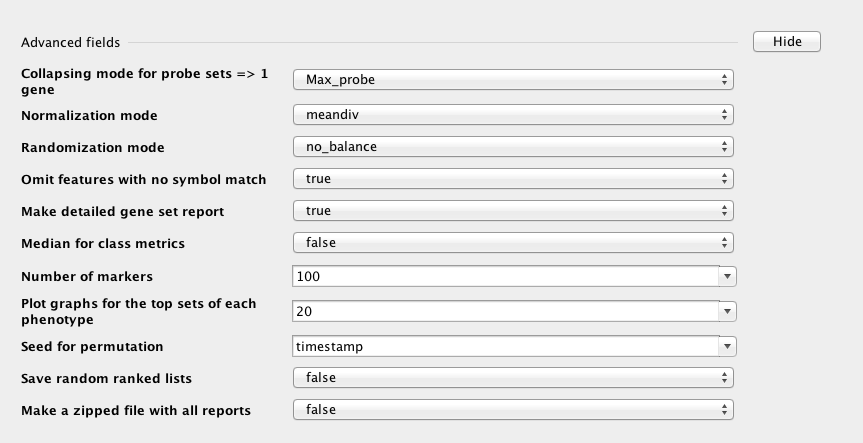Click the Randomization mode label
The image size is (863, 443).
92,148
